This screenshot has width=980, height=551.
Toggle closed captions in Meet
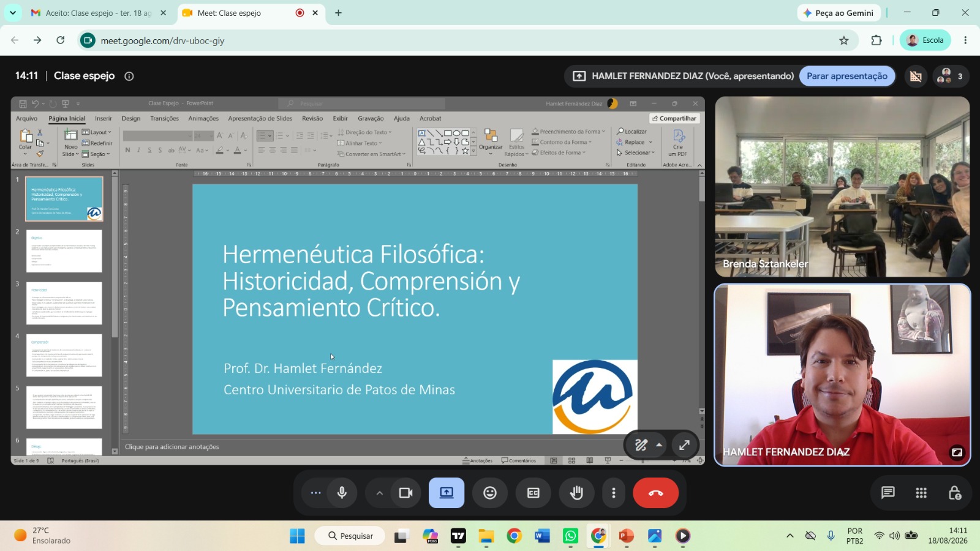pos(533,493)
